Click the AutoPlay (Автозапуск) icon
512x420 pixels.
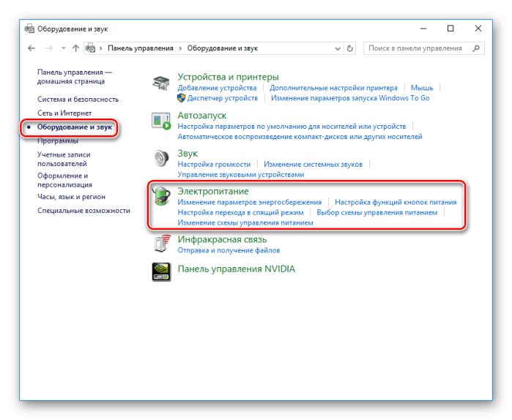pyautogui.click(x=161, y=121)
